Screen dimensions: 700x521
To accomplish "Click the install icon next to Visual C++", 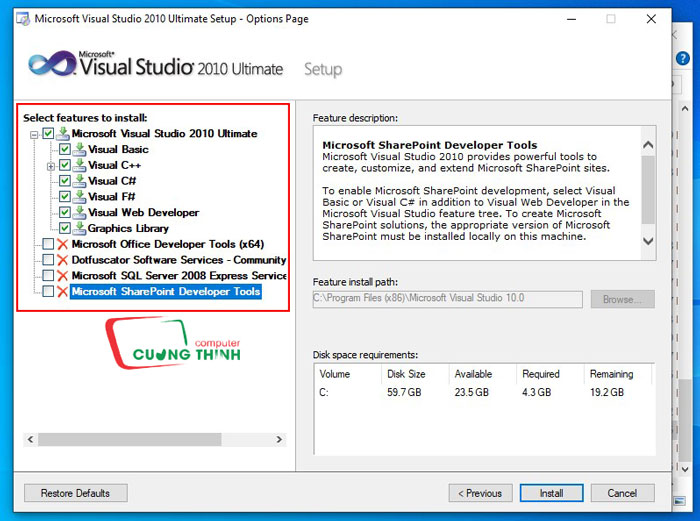I will [x=79, y=165].
